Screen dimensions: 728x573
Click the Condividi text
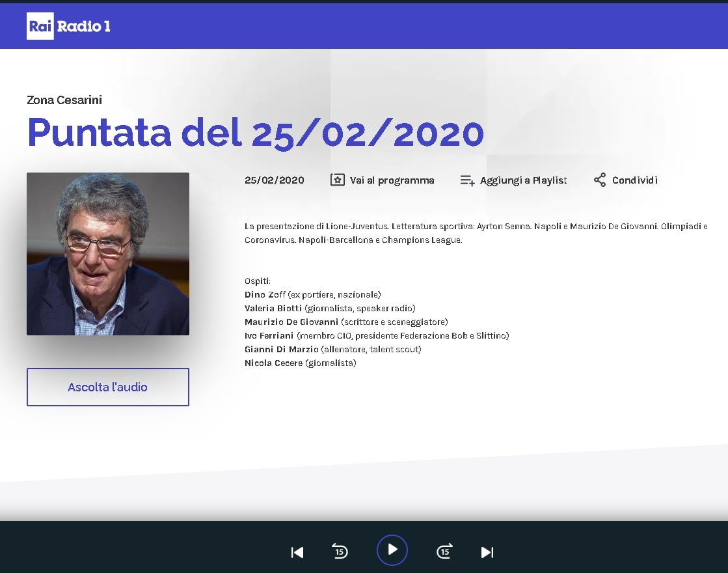click(634, 180)
